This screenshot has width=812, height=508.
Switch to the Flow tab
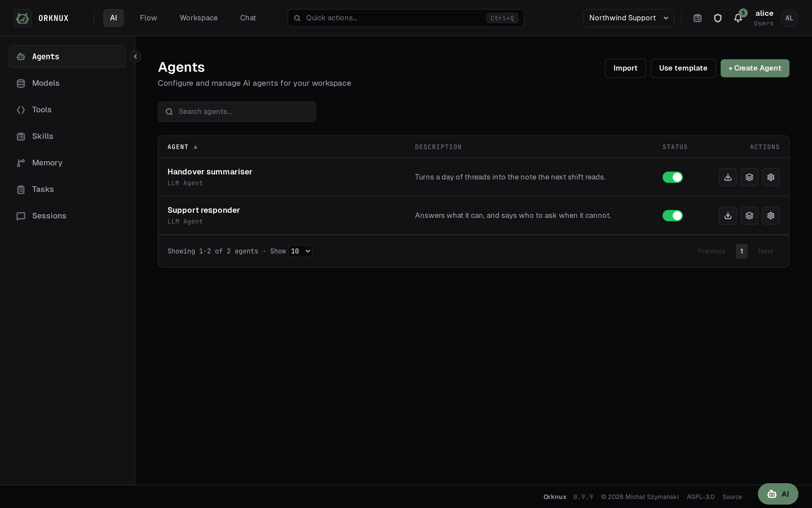point(148,18)
